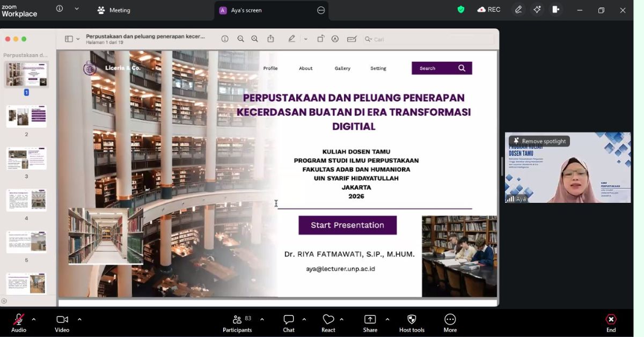This screenshot has width=644, height=337.
Task: Click the Preview rotate icon
Action: [x=320, y=39]
